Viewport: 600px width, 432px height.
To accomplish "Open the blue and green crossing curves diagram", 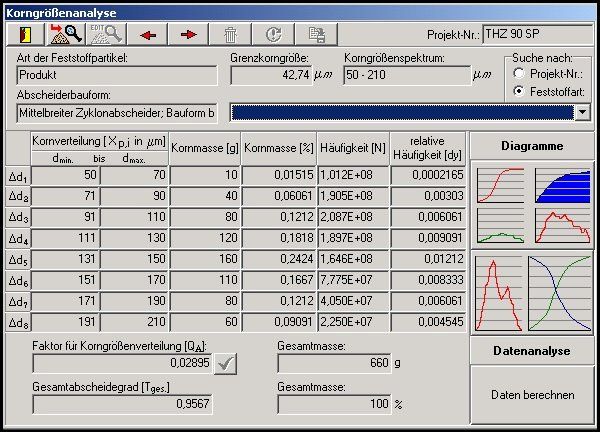I will (x=558, y=295).
